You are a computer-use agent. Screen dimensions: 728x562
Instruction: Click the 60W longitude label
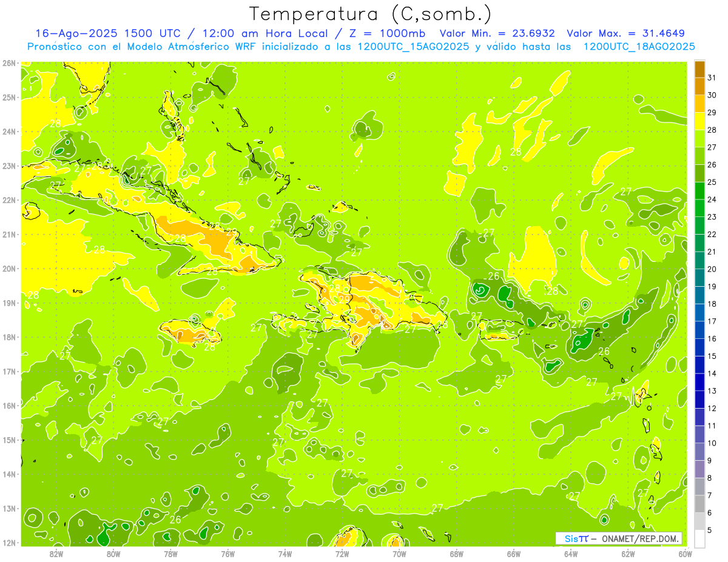point(686,554)
